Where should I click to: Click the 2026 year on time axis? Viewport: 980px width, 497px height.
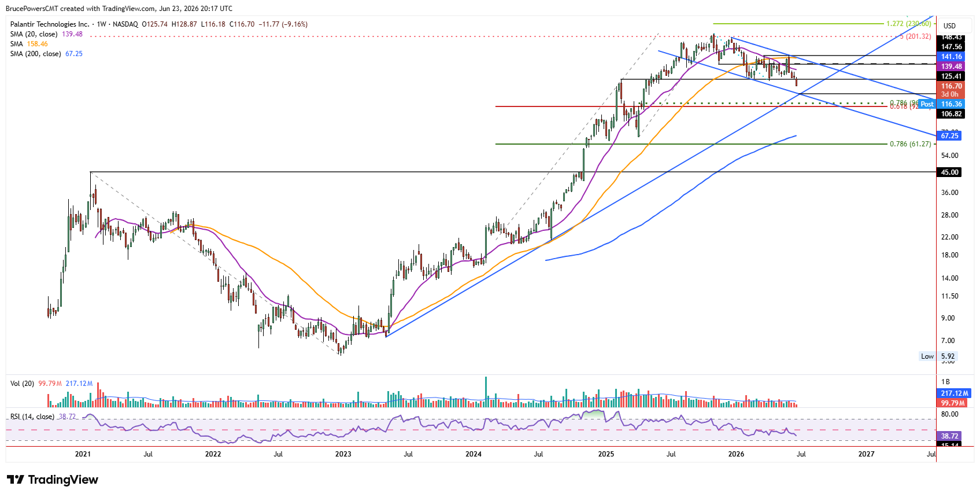(x=736, y=454)
